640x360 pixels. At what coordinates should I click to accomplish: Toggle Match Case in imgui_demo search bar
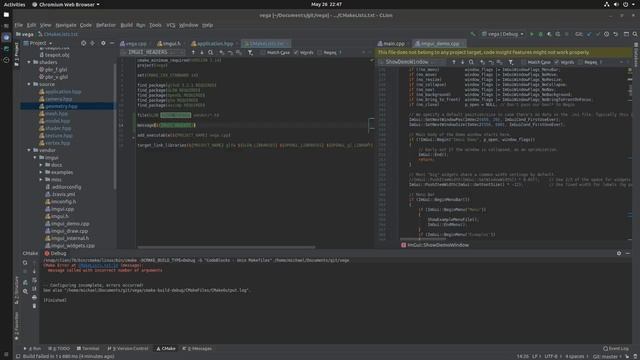pos(536,62)
